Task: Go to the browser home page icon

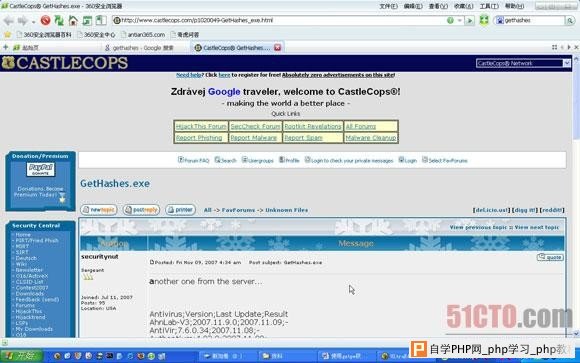Action: [x=73, y=20]
